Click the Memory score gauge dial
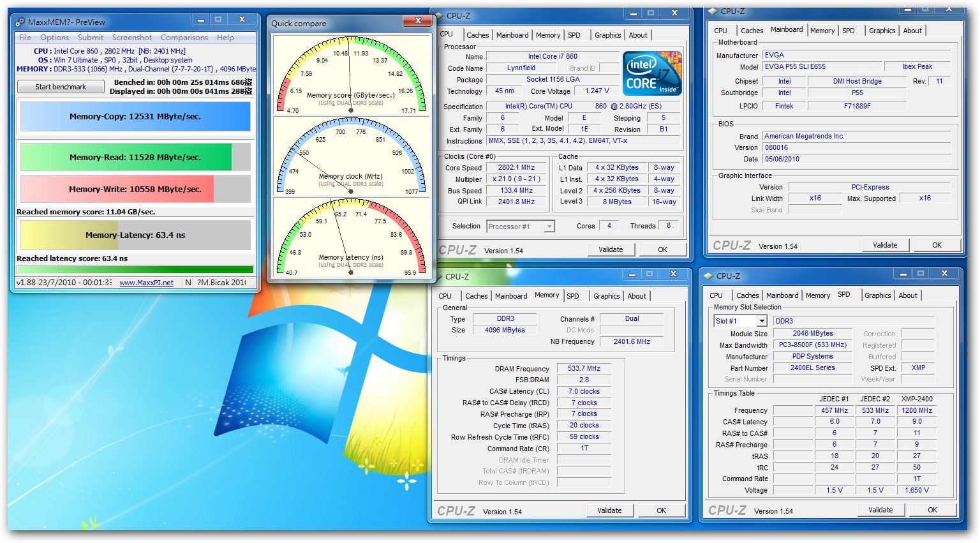The height and width of the screenshot is (543, 980). click(x=350, y=76)
